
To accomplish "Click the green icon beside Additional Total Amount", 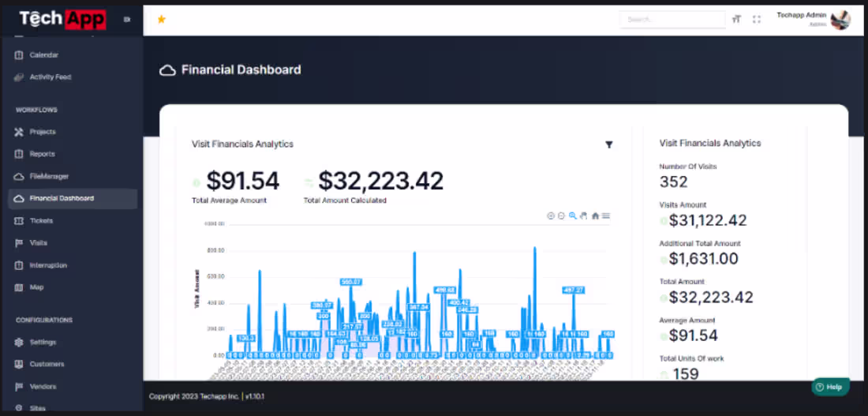I will 663,259.
